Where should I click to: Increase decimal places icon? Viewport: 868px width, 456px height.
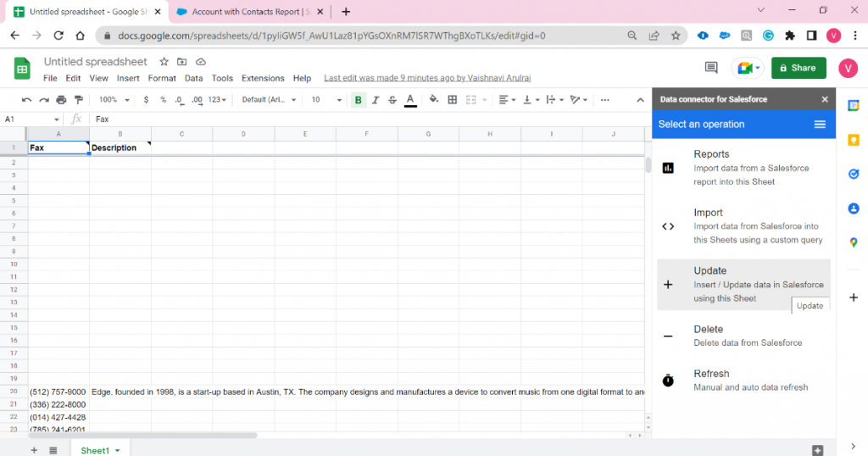pyautogui.click(x=197, y=100)
